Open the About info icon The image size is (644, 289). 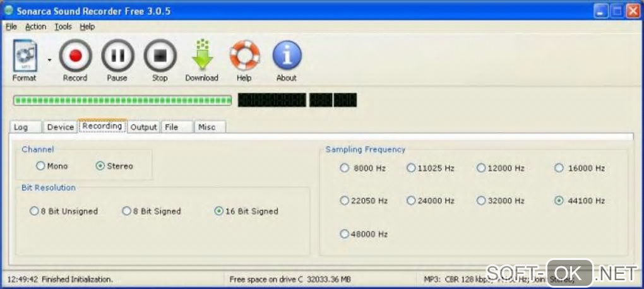[x=287, y=55]
